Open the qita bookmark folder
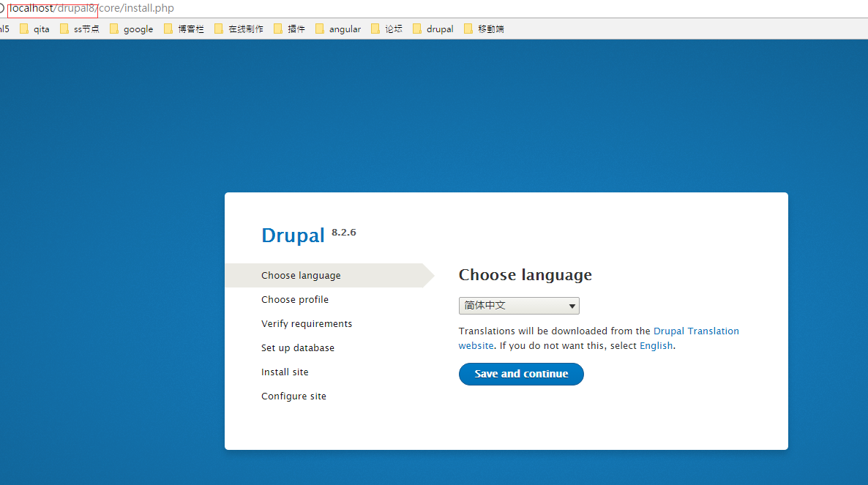The height and width of the screenshot is (485, 868). tap(35, 29)
